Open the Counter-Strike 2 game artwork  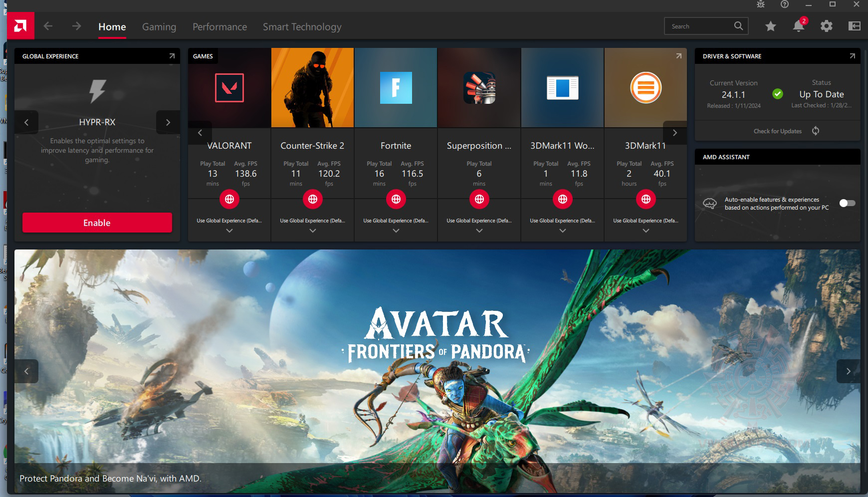313,88
